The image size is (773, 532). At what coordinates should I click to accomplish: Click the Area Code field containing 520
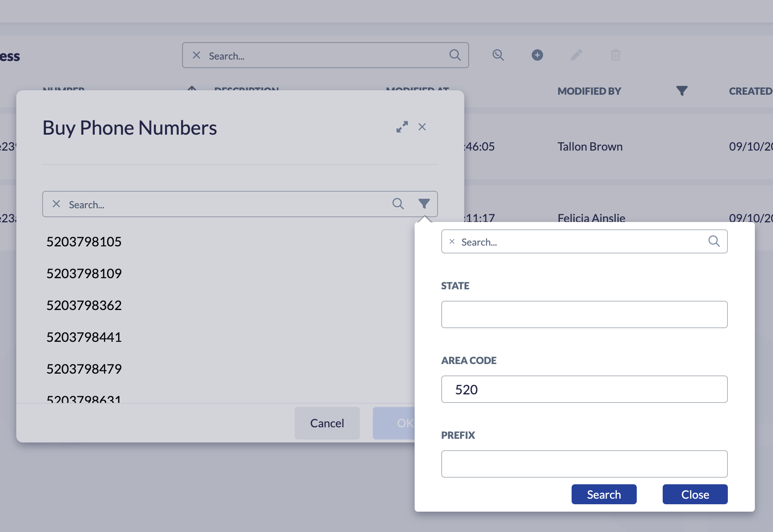coord(584,389)
